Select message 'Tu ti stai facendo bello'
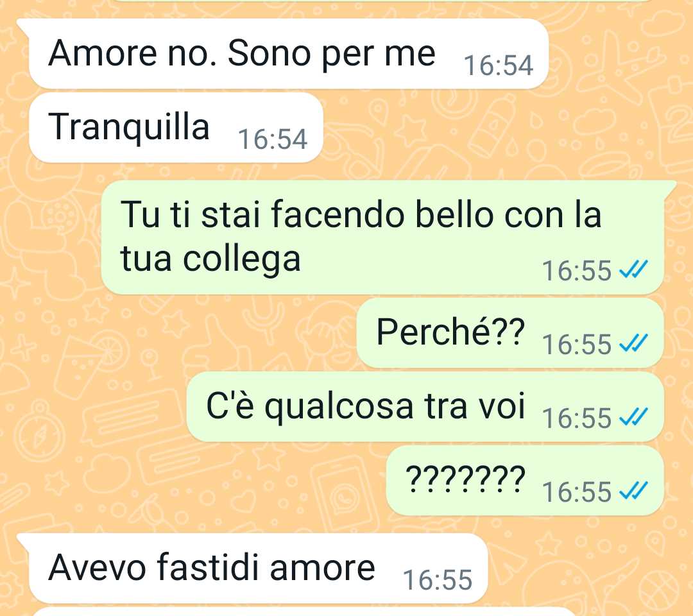Image resolution: width=693 pixels, height=616 pixels. (382, 237)
